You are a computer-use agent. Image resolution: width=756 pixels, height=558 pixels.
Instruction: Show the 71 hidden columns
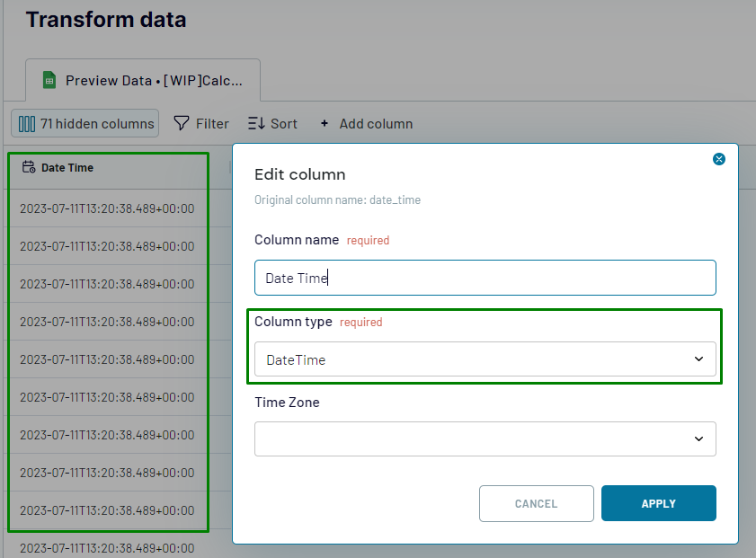(85, 124)
